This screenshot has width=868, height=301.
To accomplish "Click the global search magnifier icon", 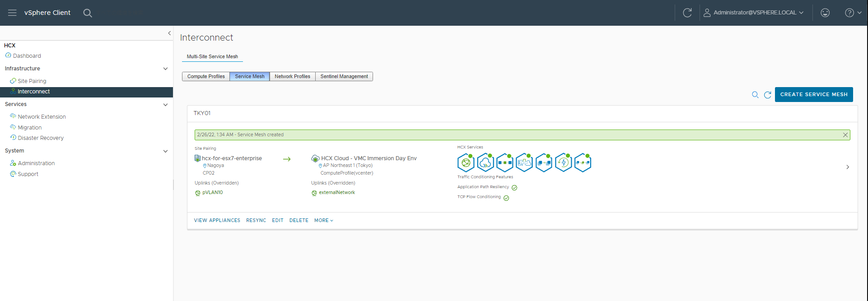I will click(88, 13).
